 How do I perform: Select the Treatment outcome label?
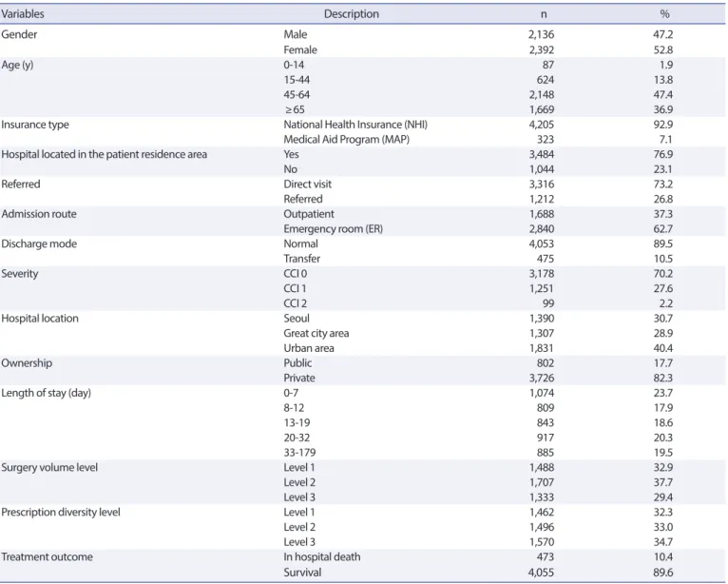click(47, 556)
